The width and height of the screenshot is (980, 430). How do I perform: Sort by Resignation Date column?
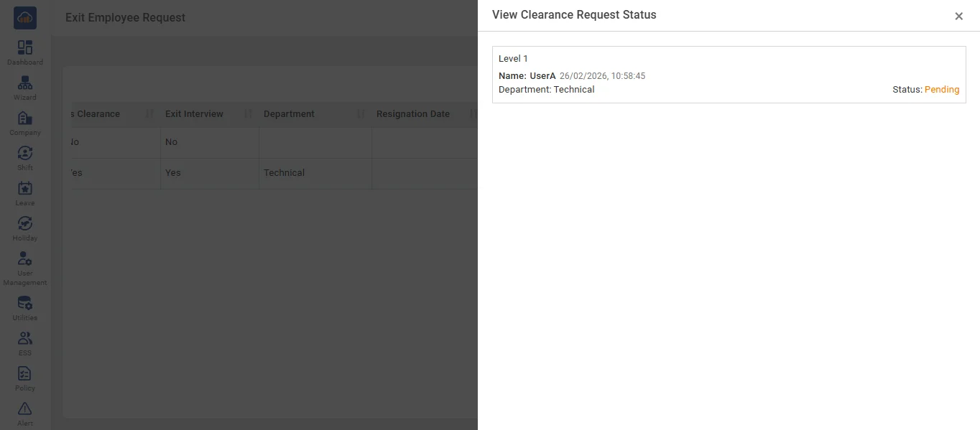click(x=472, y=114)
